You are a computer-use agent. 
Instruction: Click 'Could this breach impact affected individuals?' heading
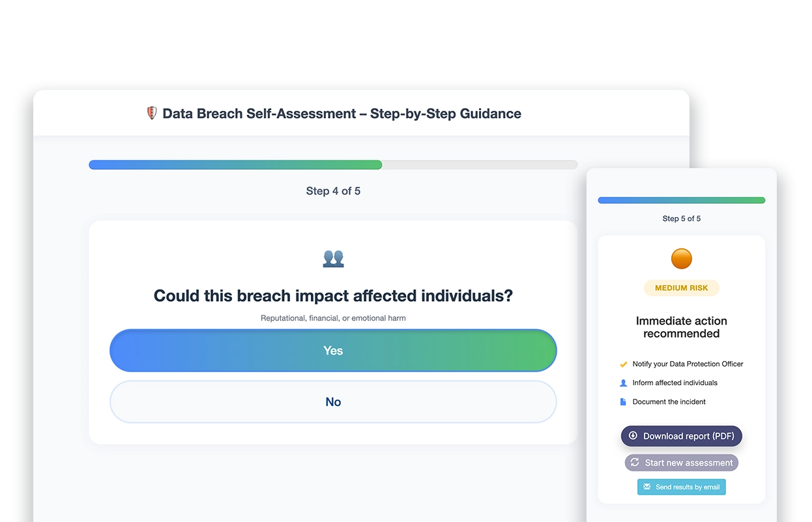click(x=333, y=296)
